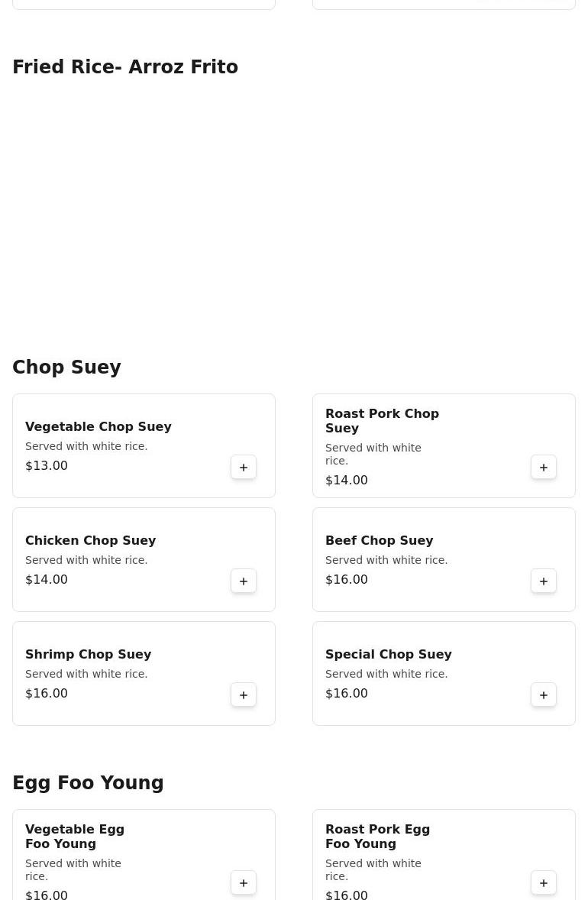This screenshot has width=588, height=900.
Task: Open Beef Chop Suey item details
Action: [379, 540]
